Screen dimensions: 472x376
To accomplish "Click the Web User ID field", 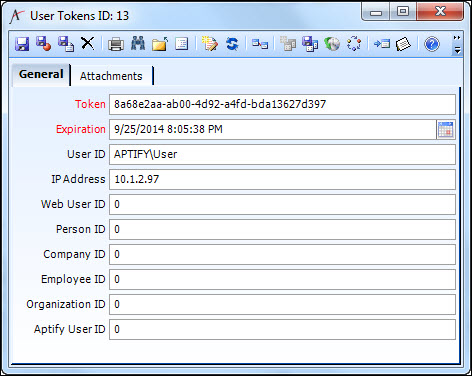I will (282, 204).
